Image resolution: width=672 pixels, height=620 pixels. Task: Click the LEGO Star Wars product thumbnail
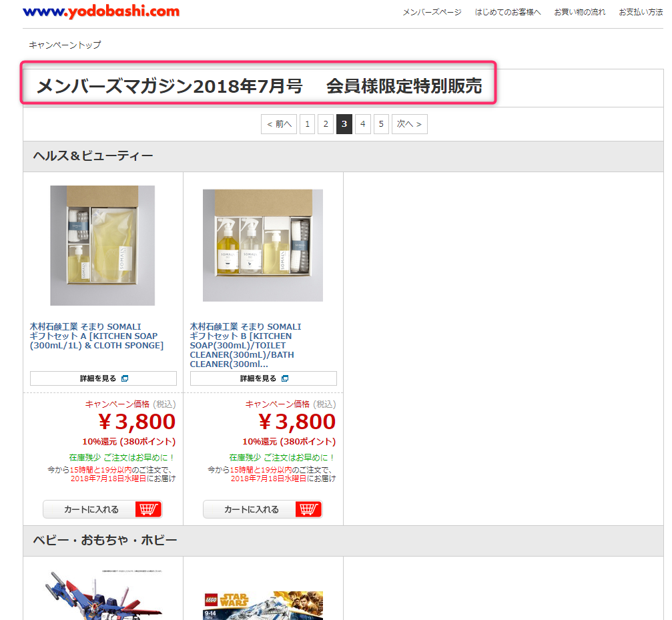coord(263,605)
